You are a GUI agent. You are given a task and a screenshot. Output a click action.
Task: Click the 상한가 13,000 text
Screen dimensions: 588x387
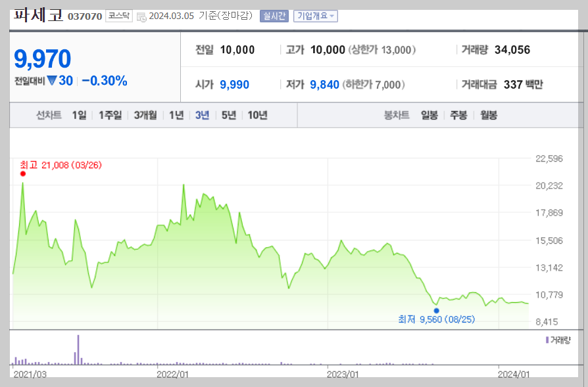point(381,50)
